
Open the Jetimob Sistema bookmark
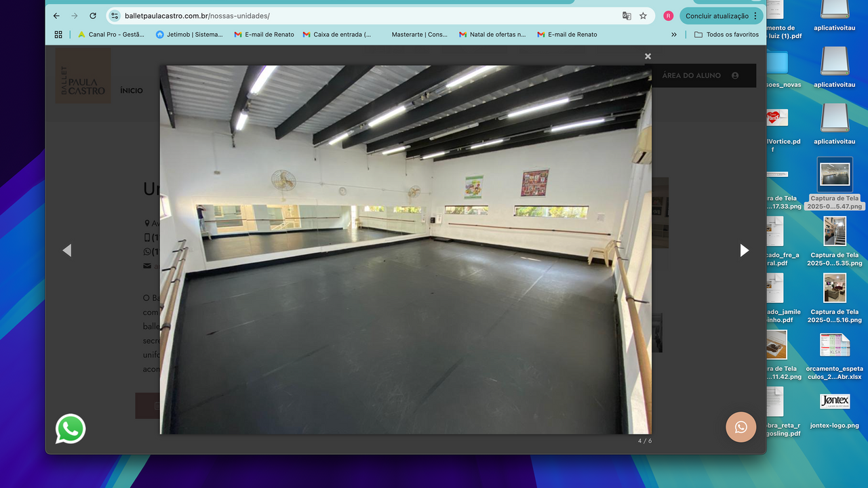(x=189, y=35)
